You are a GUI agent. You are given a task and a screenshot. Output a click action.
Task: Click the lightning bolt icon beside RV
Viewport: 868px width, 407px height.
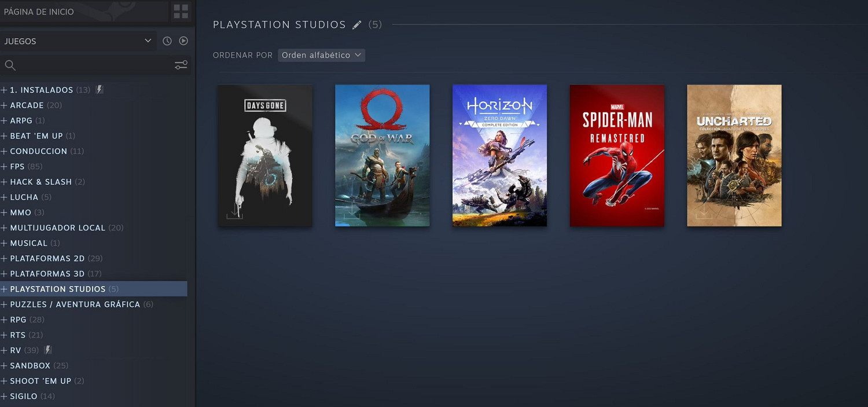coord(48,350)
